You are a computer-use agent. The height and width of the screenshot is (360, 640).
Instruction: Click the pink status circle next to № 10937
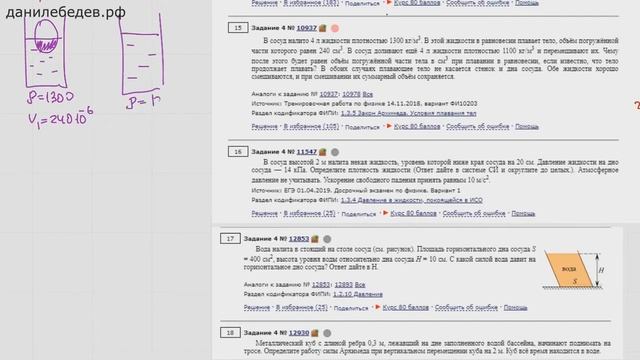coord(335,28)
